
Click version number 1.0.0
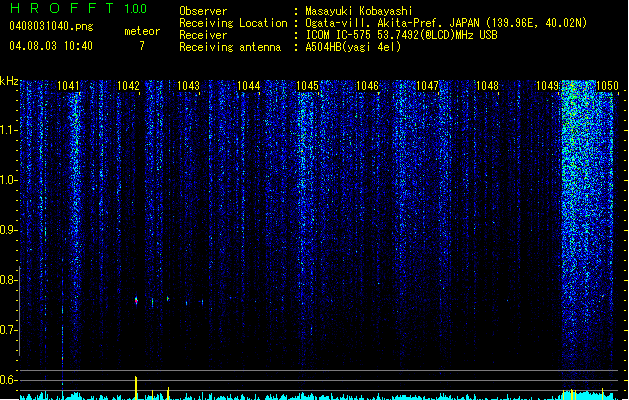click(136, 9)
